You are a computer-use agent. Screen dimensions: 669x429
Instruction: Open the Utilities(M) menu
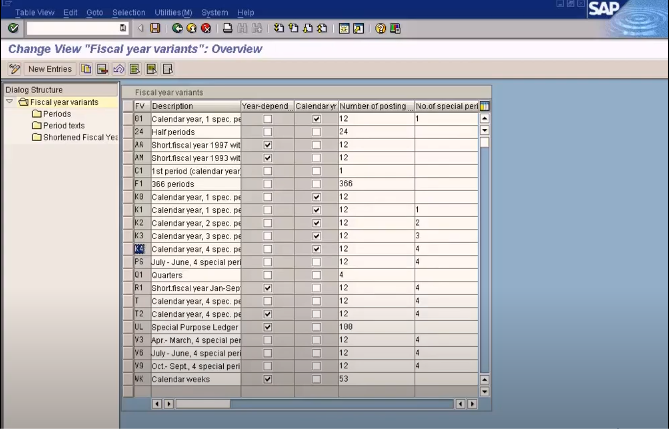pos(173,12)
